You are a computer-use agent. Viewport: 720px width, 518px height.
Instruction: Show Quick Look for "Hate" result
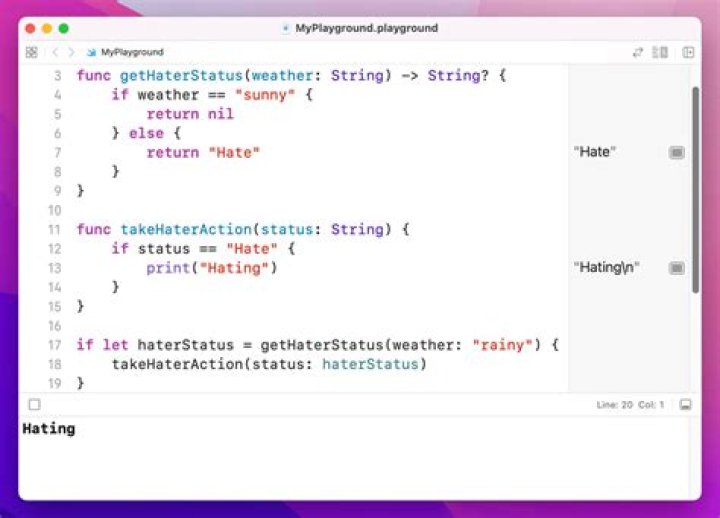[676, 152]
